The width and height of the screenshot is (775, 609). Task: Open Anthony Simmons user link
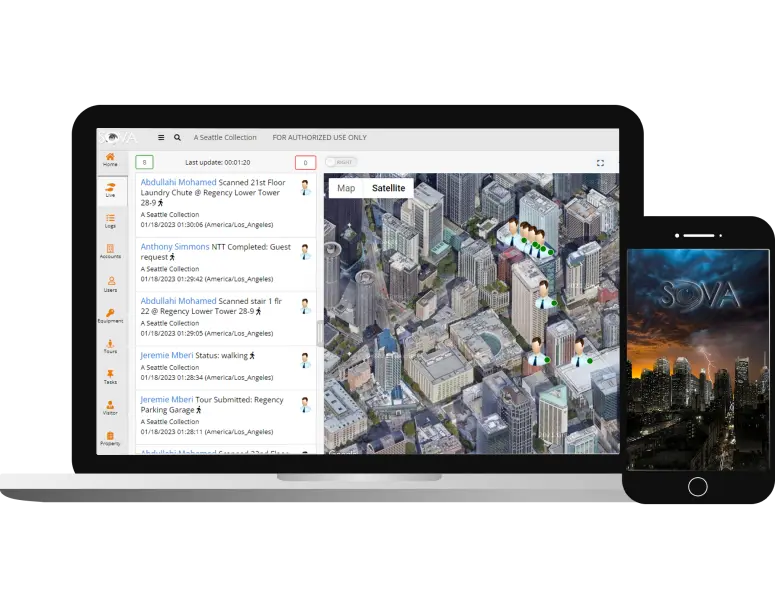pyautogui.click(x=175, y=246)
